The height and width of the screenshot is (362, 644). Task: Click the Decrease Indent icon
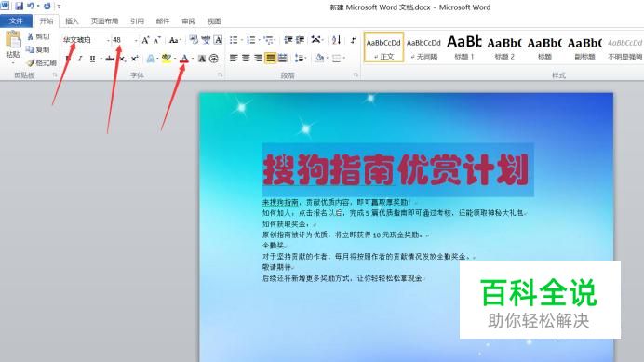[x=288, y=40]
